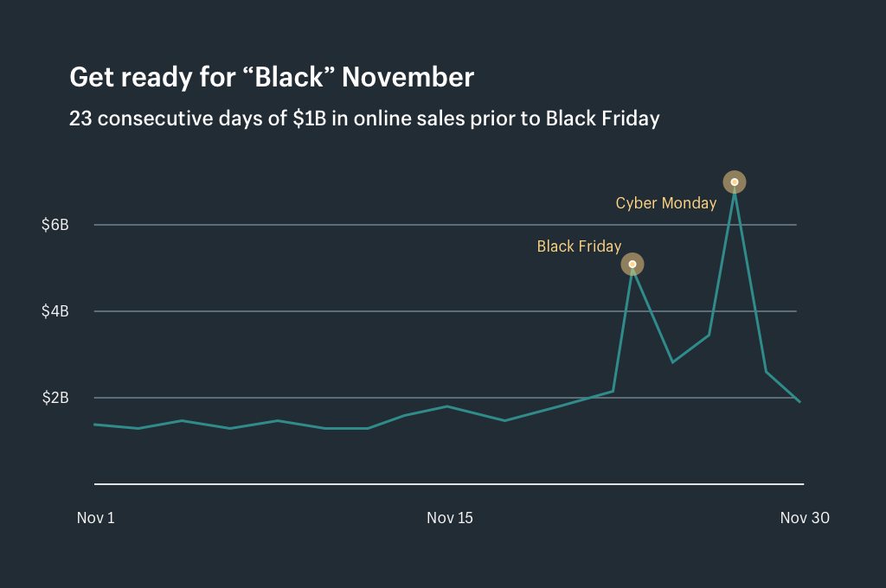Click the $2B axis label
The width and height of the screenshot is (886, 588).
(x=55, y=398)
